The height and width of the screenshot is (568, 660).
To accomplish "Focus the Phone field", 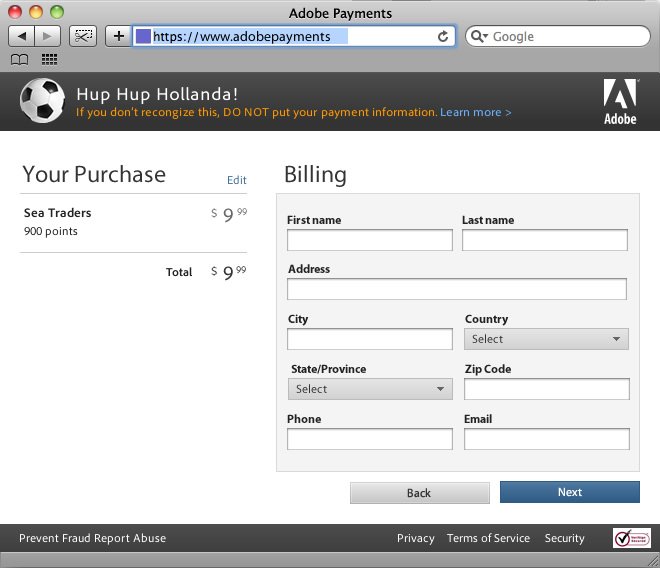I will [370, 439].
